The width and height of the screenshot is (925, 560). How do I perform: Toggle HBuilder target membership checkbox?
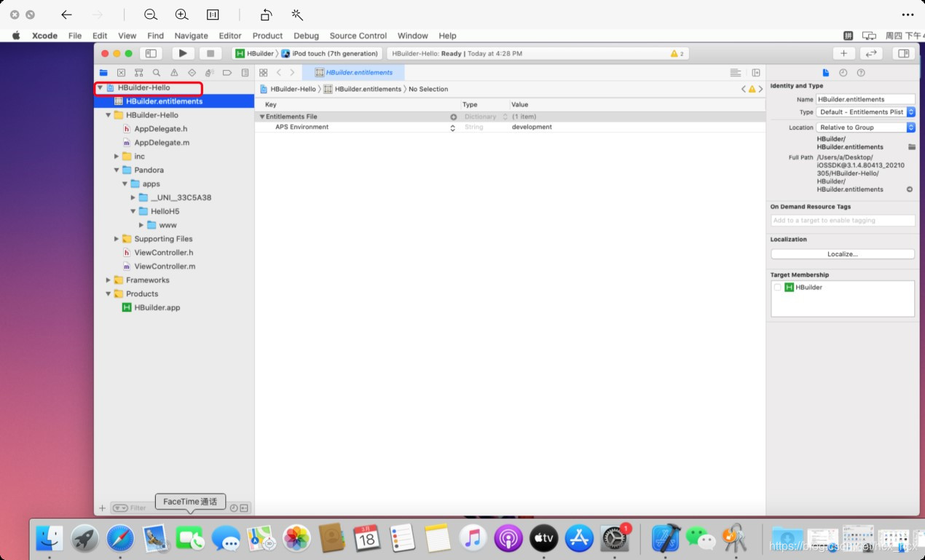[x=777, y=288]
